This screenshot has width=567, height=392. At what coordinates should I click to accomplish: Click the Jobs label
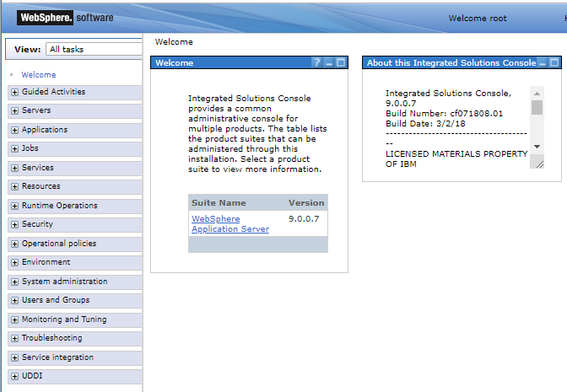click(30, 148)
